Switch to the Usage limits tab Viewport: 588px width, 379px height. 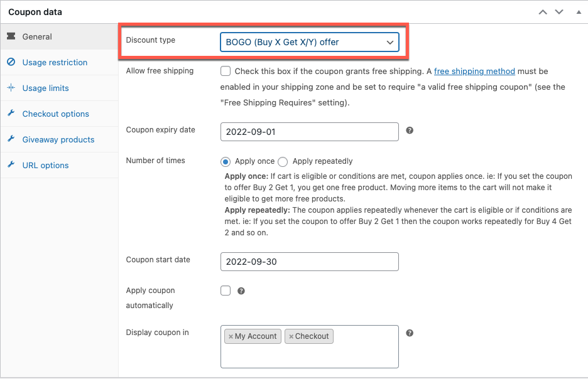pos(59,88)
